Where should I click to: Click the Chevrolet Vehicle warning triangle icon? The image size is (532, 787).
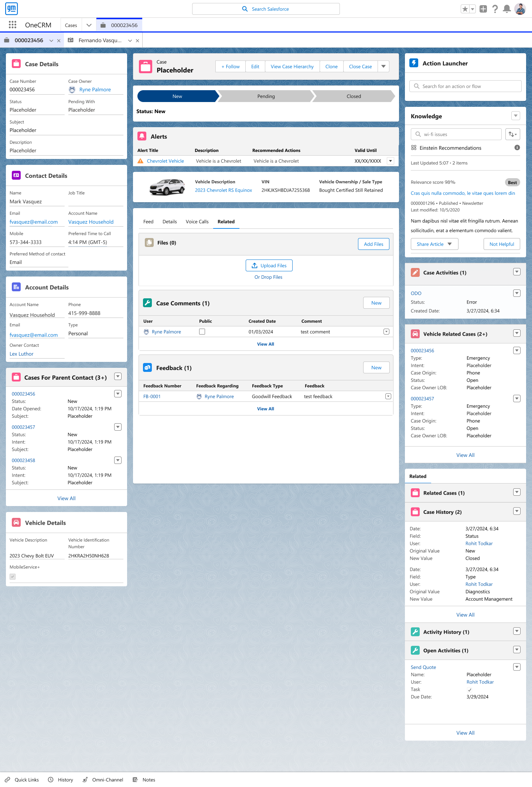[140, 161]
